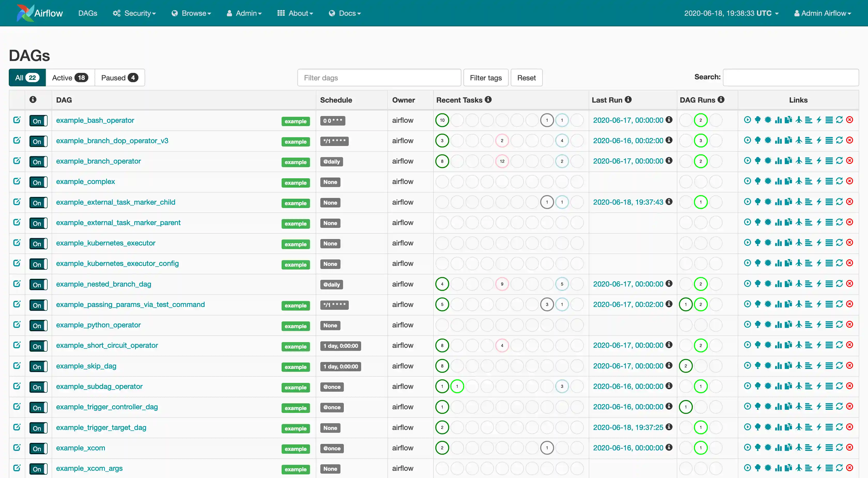Viewport: 868px width, 478px height.
Task: Delete example_trigger_target_dag with red X icon
Action: 850,427
